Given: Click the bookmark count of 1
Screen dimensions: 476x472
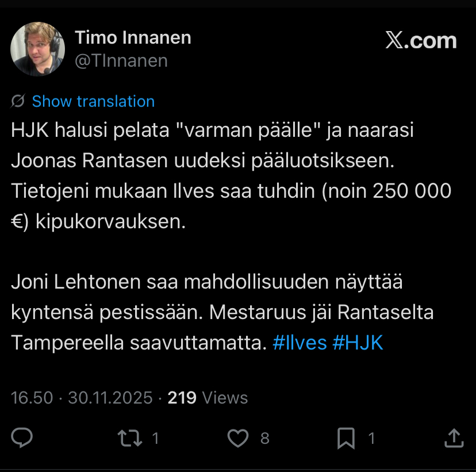Looking at the screenshot, I should [x=371, y=439].
